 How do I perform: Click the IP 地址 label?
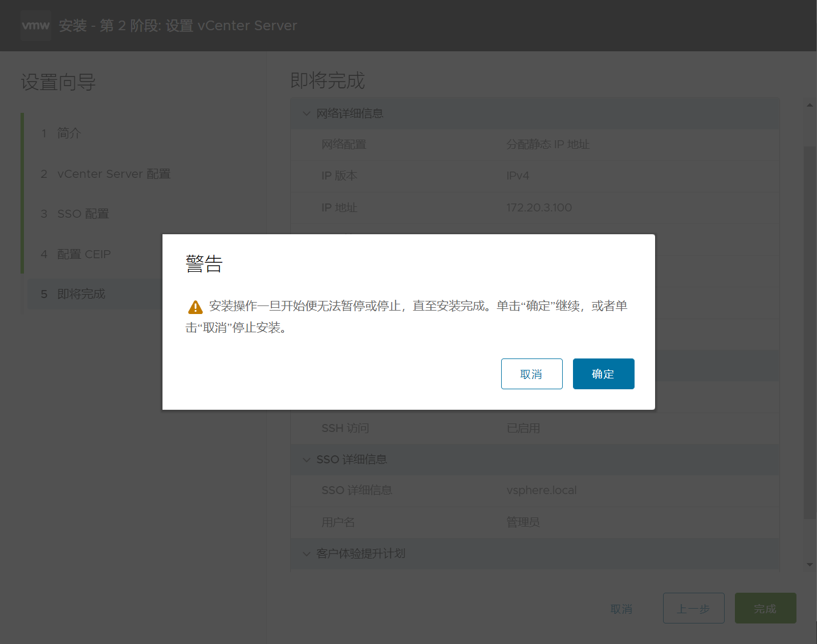[339, 207]
